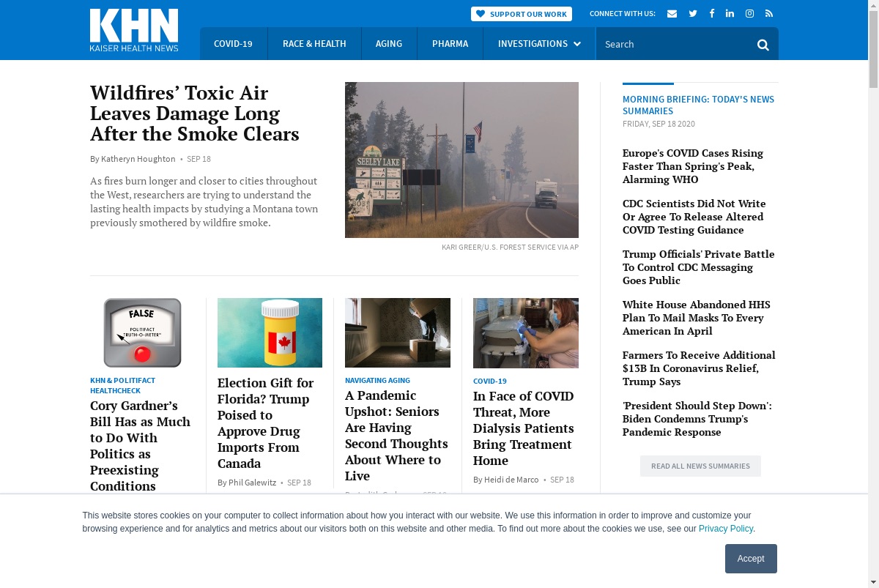879x588 pixels.
Task: Open author Katheryn Houghton's page
Action: point(138,159)
